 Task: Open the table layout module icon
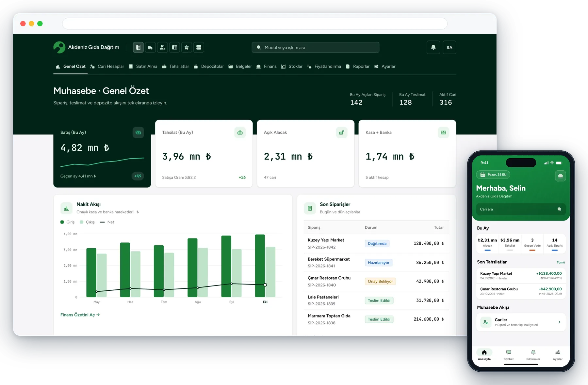point(174,47)
